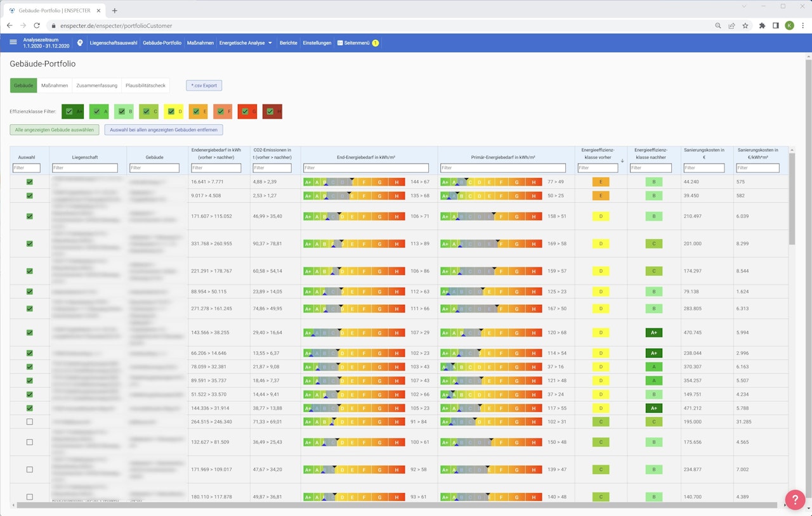Bookmark this page with the star icon
Viewport: 812px width, 516px height.
pyautogui.click(x=745, y=25)
